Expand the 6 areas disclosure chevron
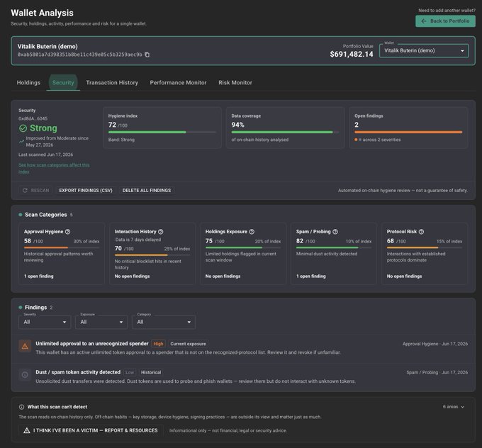This screenshot has width=482, height=448. pyautogui.click(x=462, y=407)
